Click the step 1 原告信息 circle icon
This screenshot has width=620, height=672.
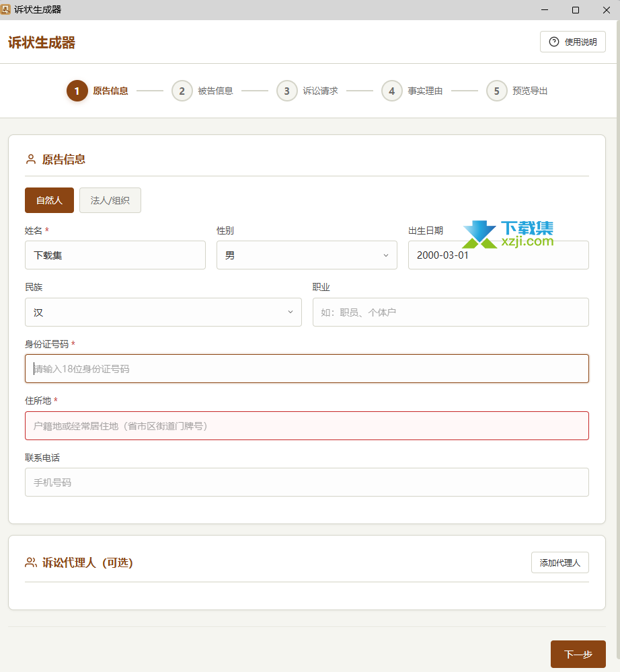[x=77, y=91]
